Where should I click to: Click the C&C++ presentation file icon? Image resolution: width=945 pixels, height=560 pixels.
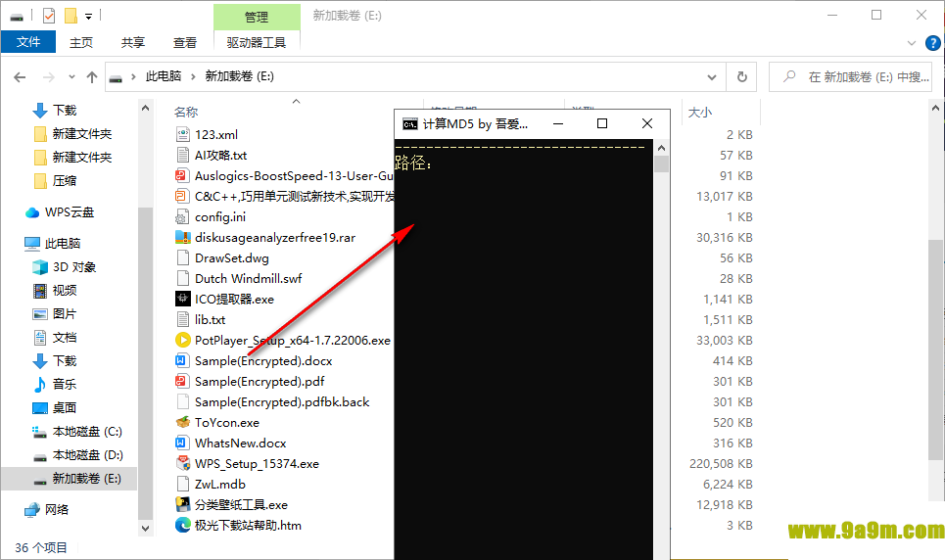pyautogui.click(x=182, y=196)
